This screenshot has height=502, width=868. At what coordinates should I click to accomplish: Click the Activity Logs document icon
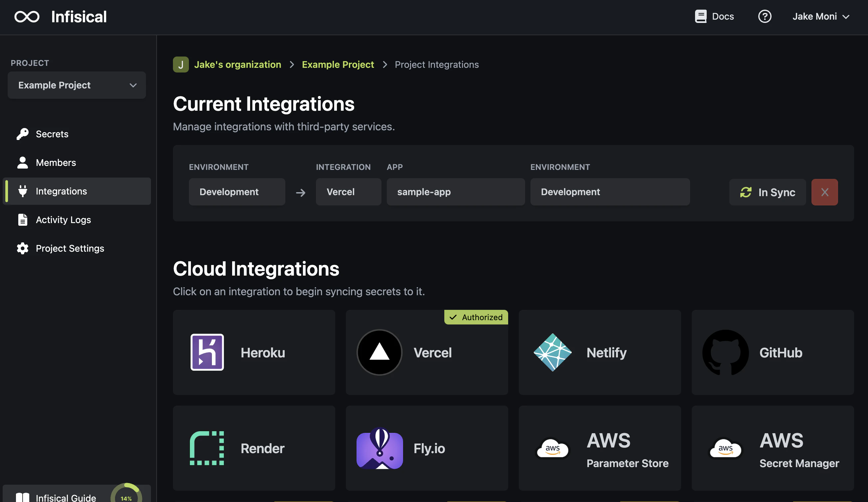coord(23,220)
